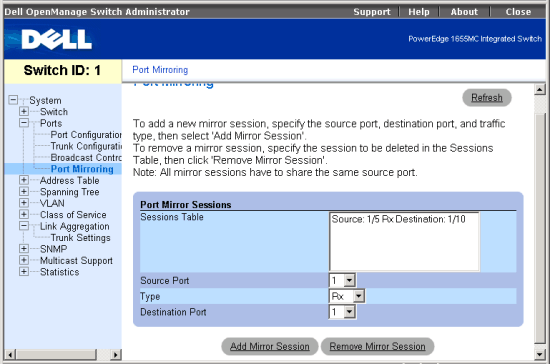Click the main pane scroll up arrow

540,89
